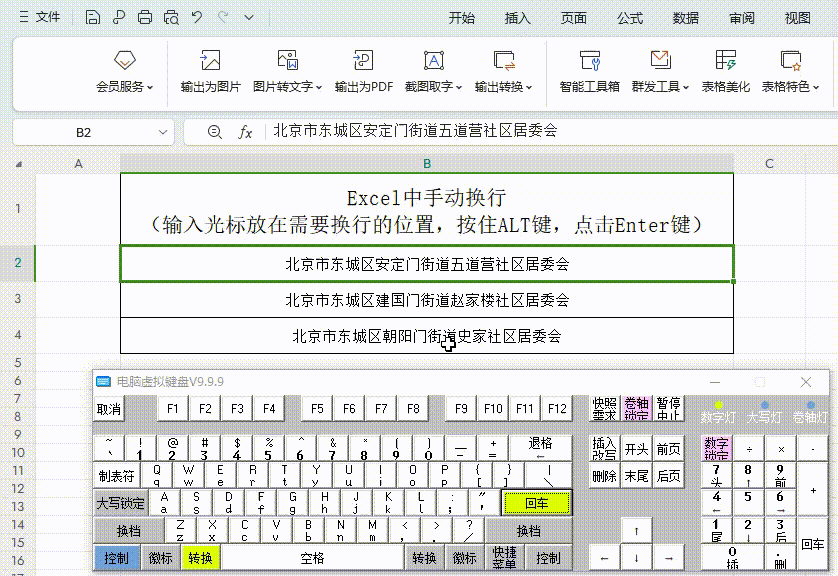Click the save icon in quick toolbar
Viewport: 838px width, 576px height.
(x=92, y=18)
